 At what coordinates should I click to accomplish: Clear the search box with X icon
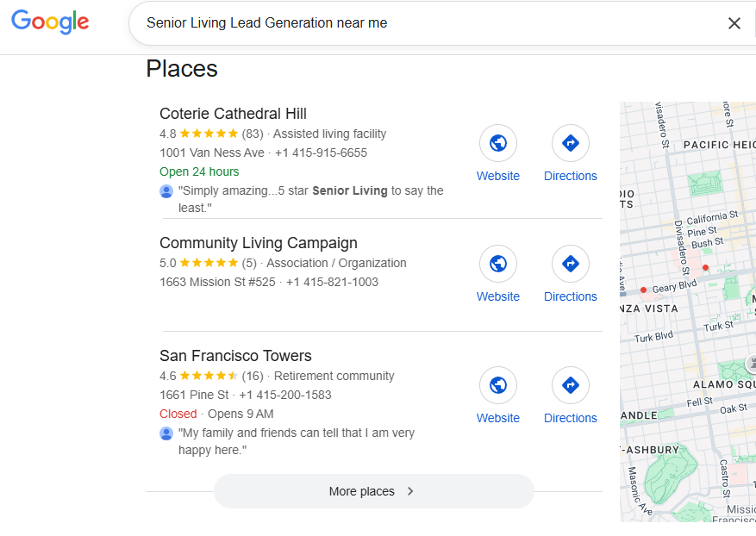click(734, 23)
